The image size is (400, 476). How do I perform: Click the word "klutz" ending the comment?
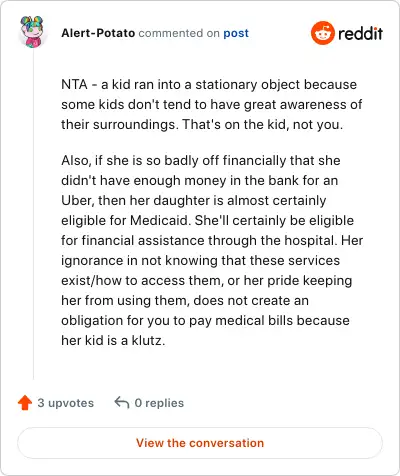click(x=147, y=340)
